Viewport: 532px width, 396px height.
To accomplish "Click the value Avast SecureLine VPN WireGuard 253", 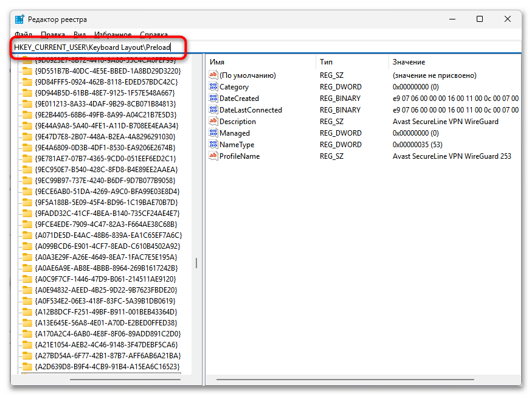I will coord(452,156).
